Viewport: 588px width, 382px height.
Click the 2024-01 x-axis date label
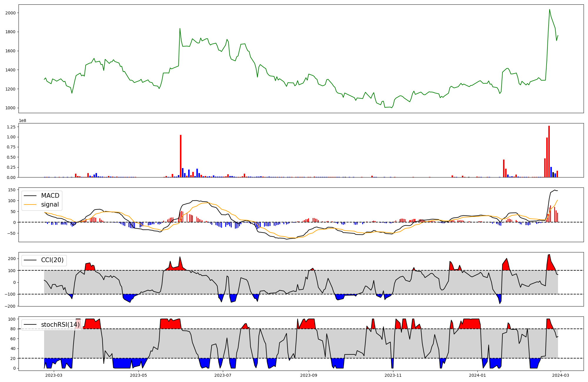point(477,375)
